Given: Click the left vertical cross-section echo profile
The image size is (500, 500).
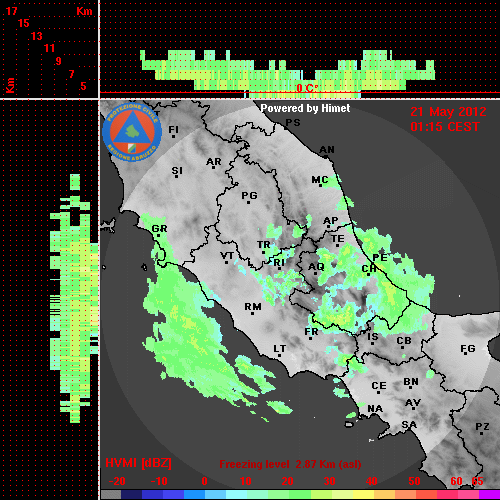Looking at the screenshot, I should click(74, 298).
